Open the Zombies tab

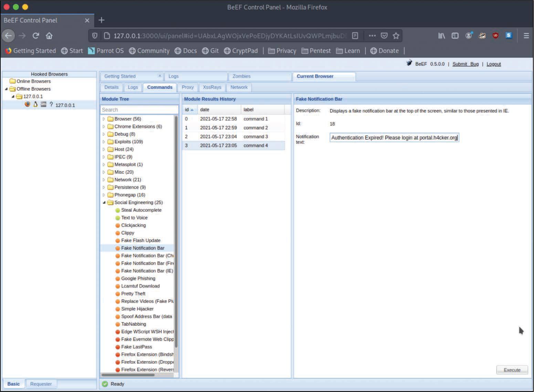click(241, 76)
